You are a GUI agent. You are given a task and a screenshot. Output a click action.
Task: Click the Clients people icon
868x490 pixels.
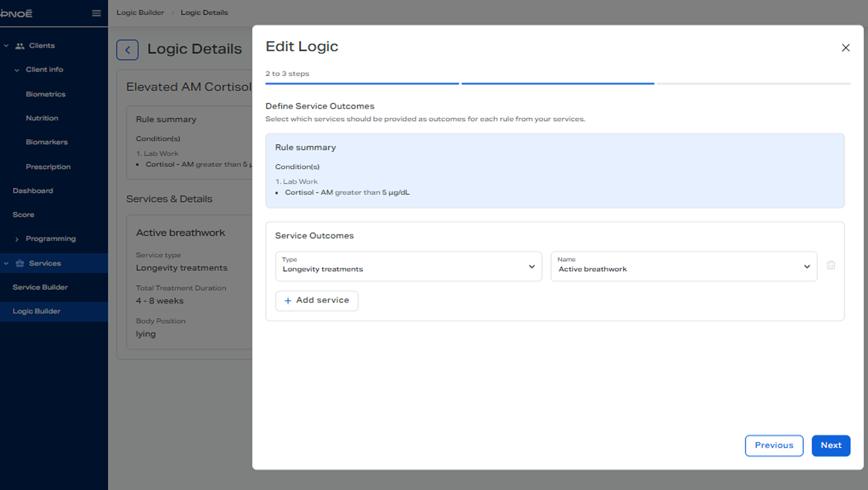[x=19, y=46]
